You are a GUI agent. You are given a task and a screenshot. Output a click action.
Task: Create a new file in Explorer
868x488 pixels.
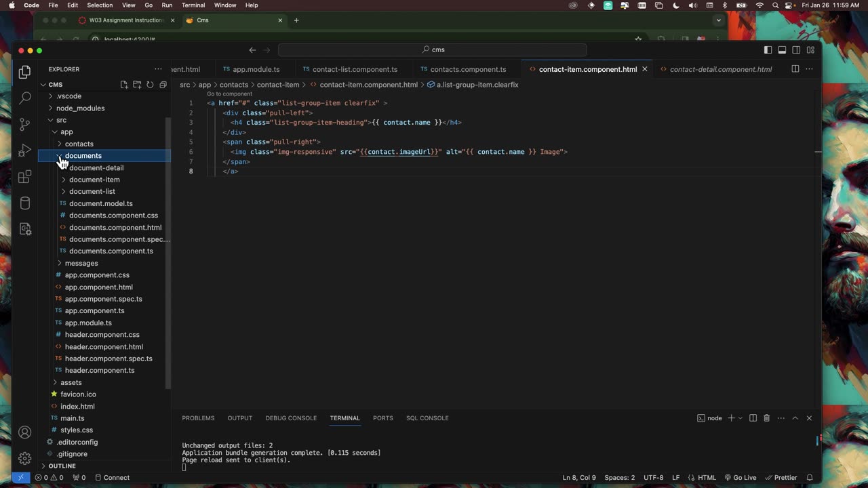(x=124, y=85)
